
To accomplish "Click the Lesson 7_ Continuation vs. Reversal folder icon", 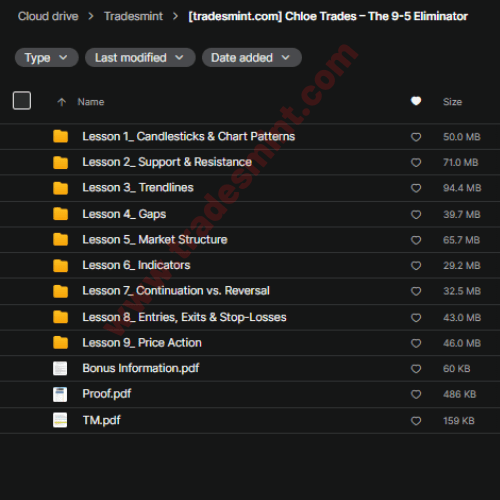I will pos(60,291).
